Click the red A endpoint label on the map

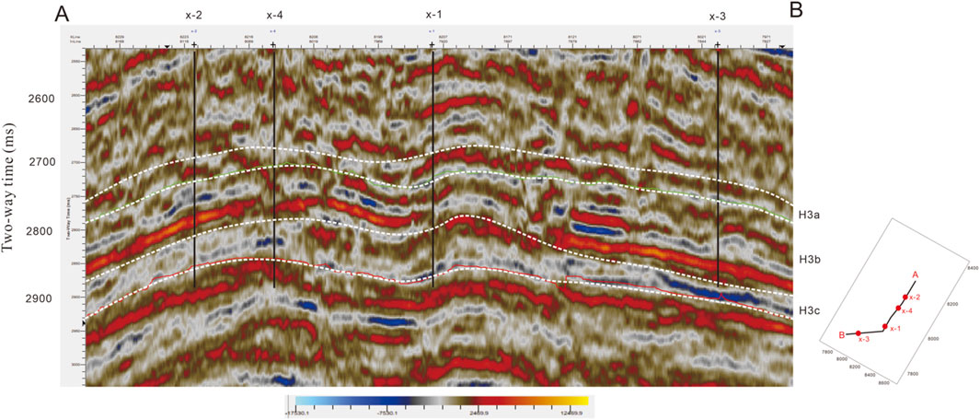tap(915, 274)
